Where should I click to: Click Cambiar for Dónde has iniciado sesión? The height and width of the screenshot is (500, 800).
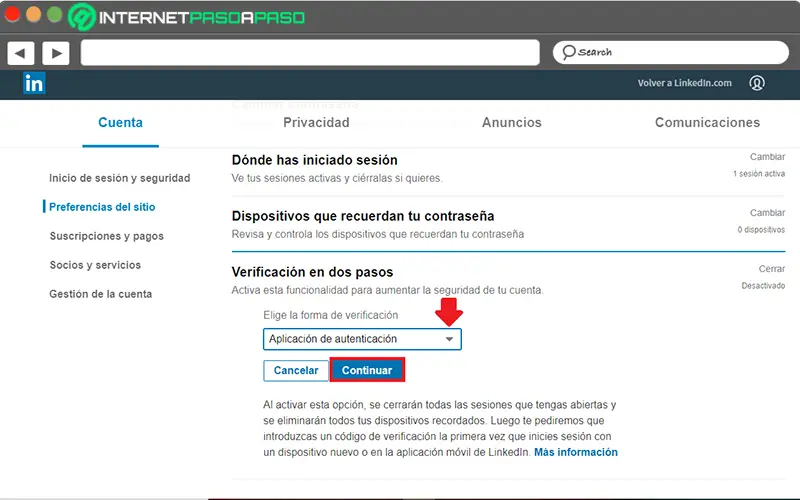767,157
